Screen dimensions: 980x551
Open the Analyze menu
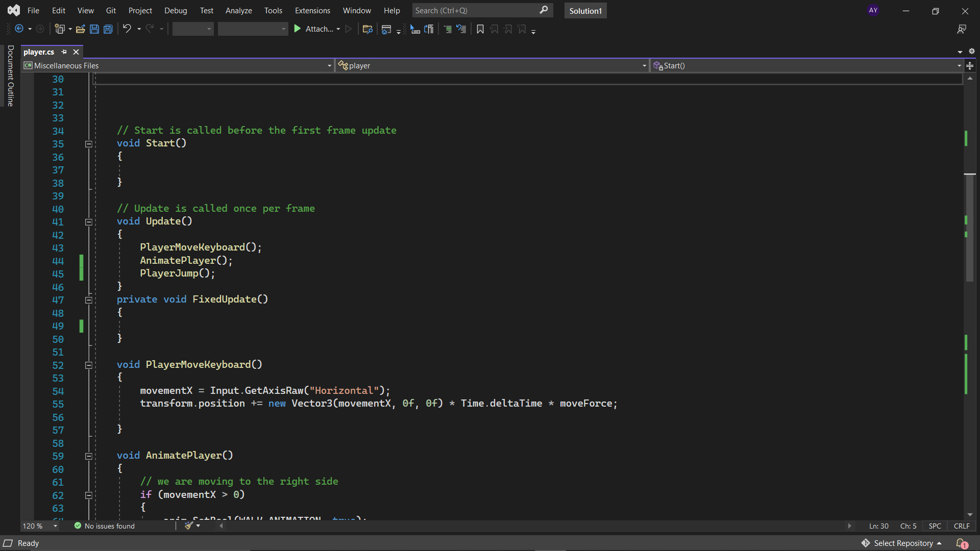click(238, 11)
